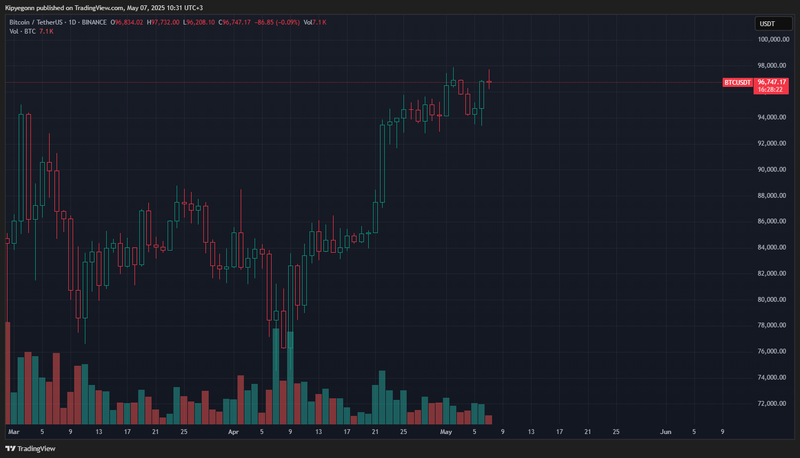800x458 pixels.
Task: Click the 76,000.00 price axis label
Action: click(x=772, y=351)
